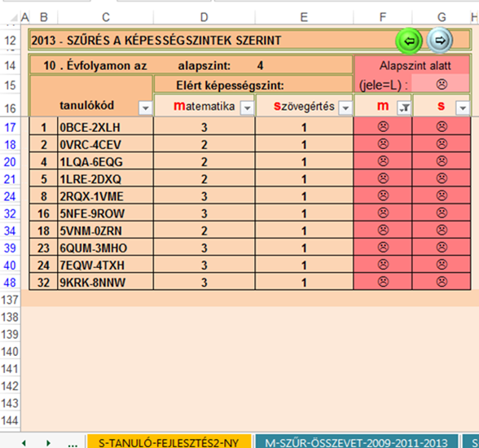Open the tanulókód filter dropdown

[x=145, y=108]
